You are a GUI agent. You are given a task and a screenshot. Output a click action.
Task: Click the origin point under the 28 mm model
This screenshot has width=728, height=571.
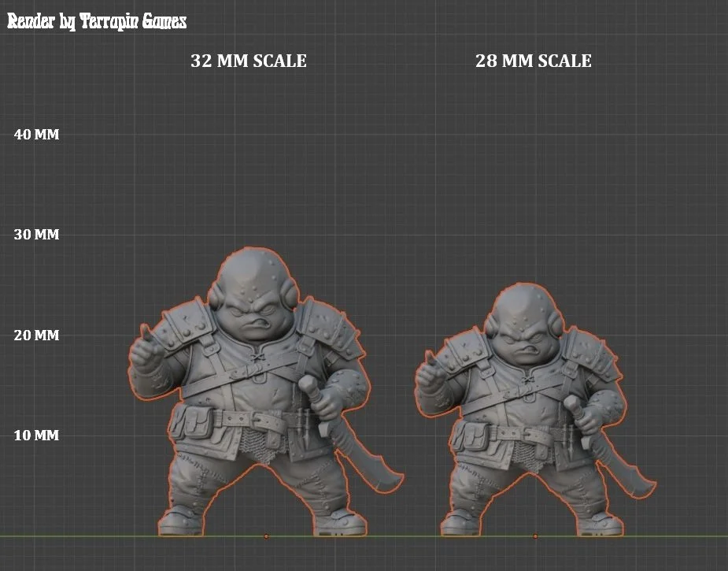[535, 536]
